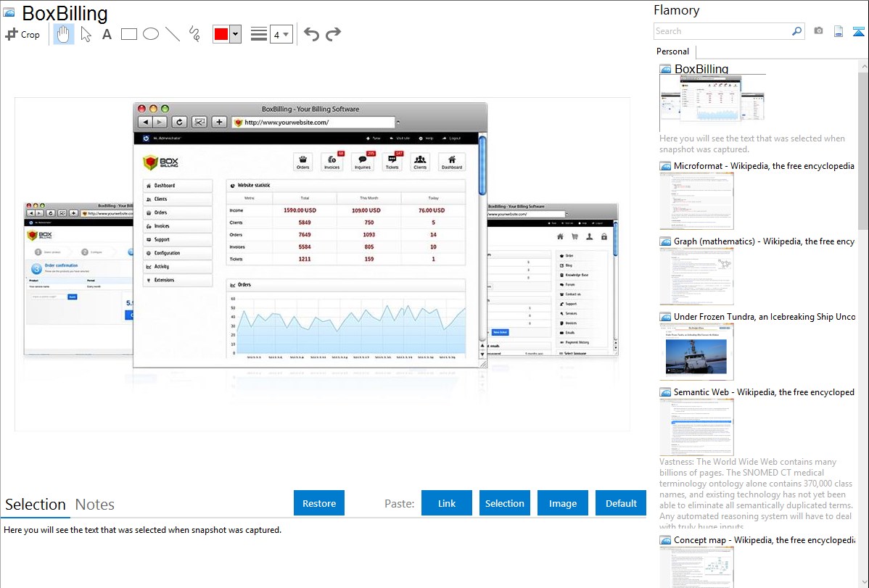
Task: Click the blue arrow icon after the Flamory search box
Action: [x=858, y=31]
